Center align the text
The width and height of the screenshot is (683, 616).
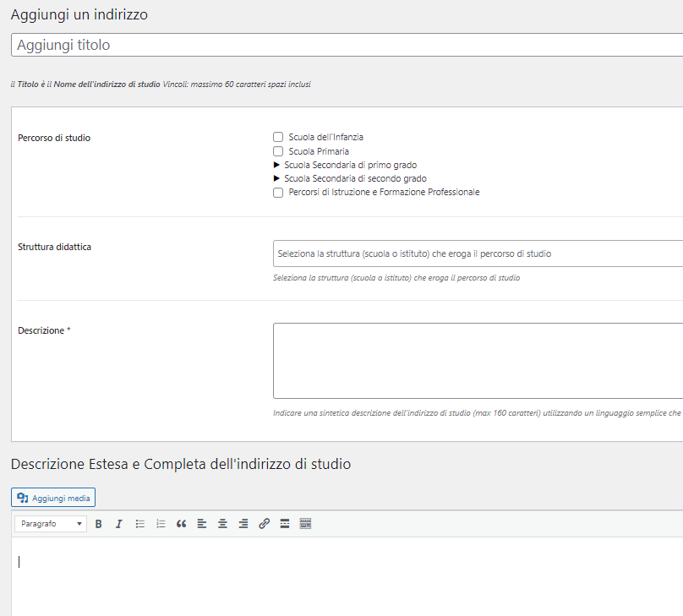[x=222, y=524]
